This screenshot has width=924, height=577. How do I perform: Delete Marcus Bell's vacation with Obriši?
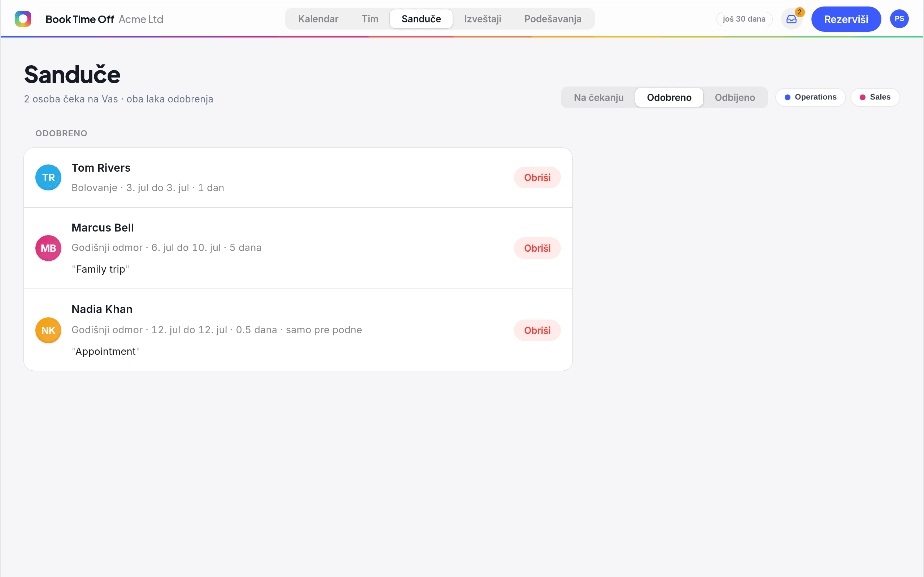tap(537, 248)
